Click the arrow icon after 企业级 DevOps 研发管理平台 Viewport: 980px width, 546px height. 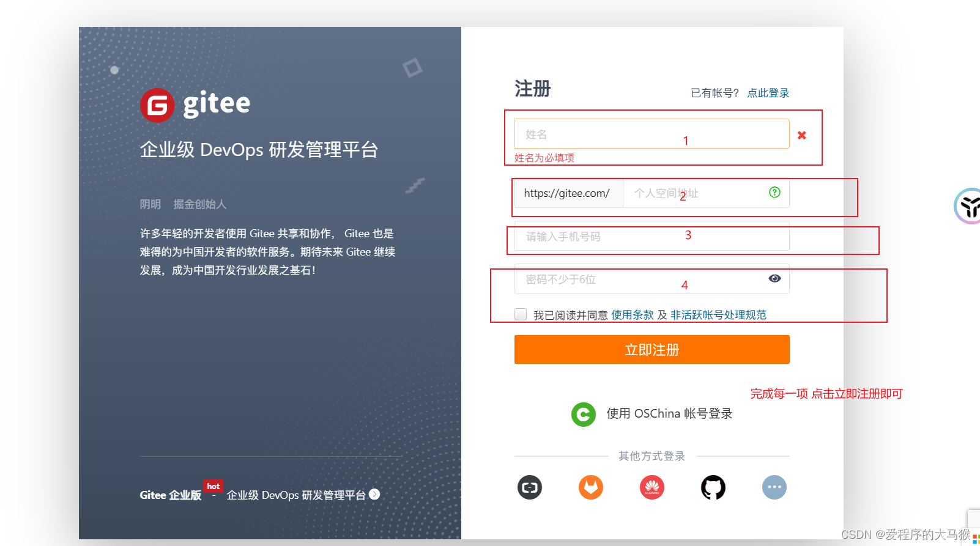[x=374, y=494]
